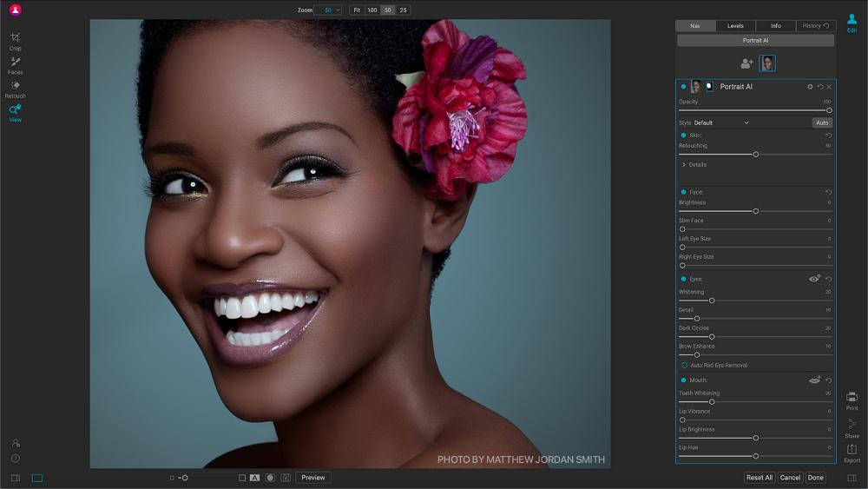This screenshot has width=868, height=489.
Task: Open the Style dropdown
Action: (x=720, y=122)
